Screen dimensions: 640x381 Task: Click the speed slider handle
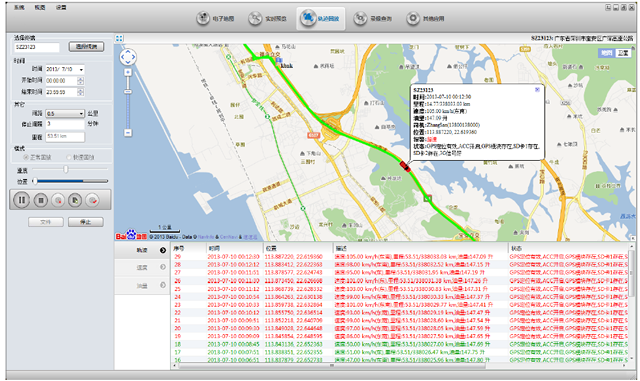tap(65, 169)
